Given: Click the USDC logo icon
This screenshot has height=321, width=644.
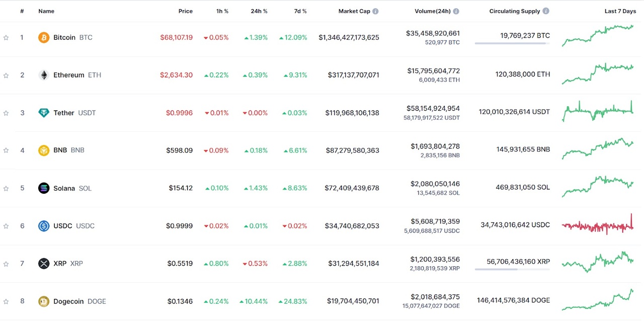Looking at the screenshot, I should click(x=44, y=226).
